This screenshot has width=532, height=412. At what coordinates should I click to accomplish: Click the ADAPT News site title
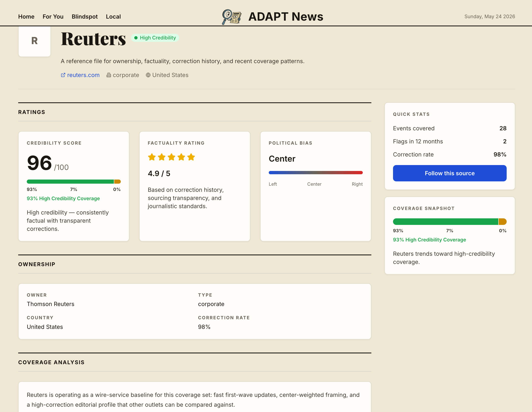[x=286, y=17]
